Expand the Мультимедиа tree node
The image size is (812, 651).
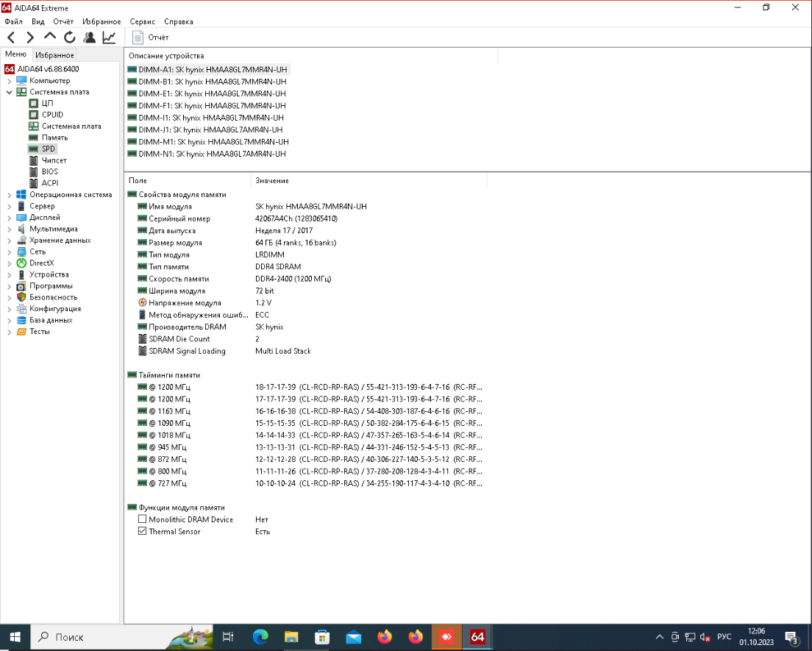(9, 229)
